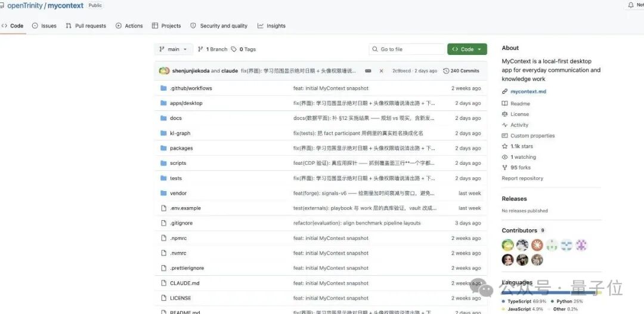Open commit message for kl-graph row
The image size is (644, 314).
358,133
